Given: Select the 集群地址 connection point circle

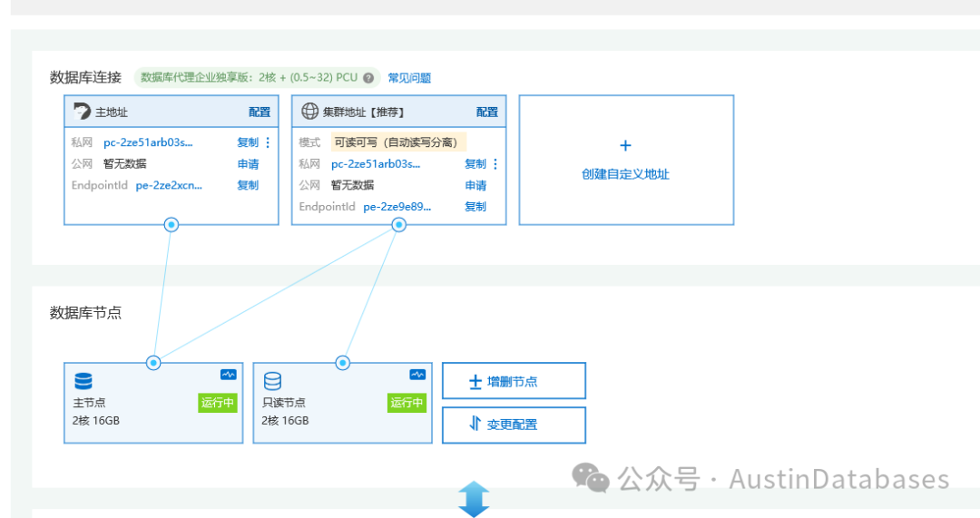Looking at the screenshot, I should [398, 225].
